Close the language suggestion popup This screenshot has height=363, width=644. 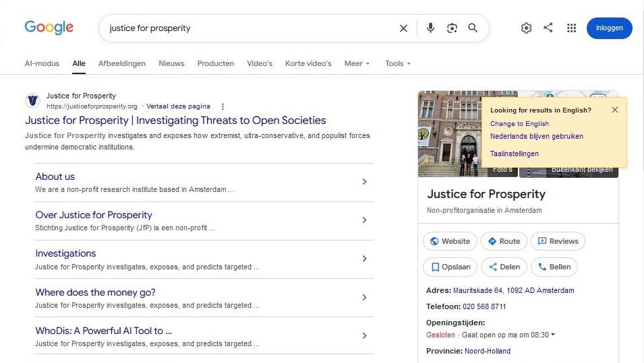click(x=614, y=110)
